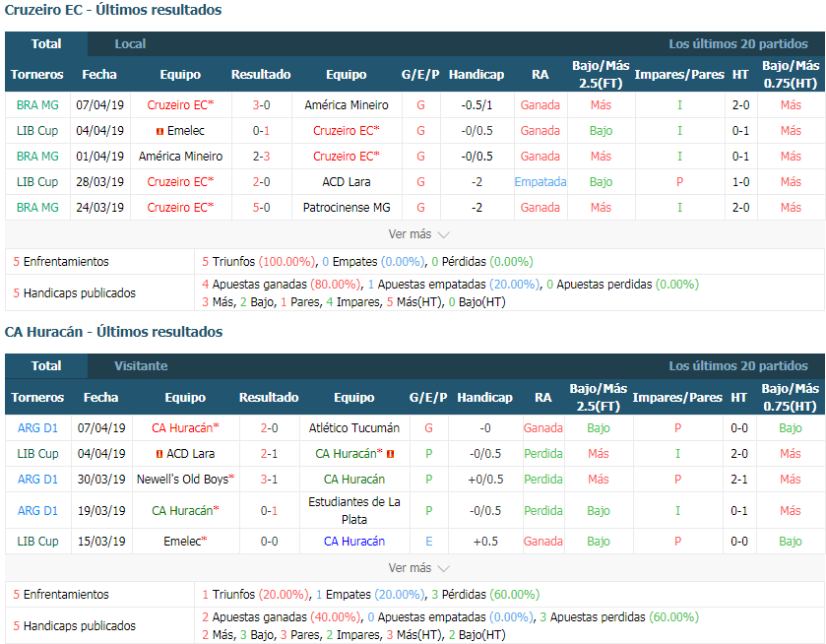Click the -0.5/1 handicap value
This screenshot has width=826, height=644.
click(x=477, y=105)
